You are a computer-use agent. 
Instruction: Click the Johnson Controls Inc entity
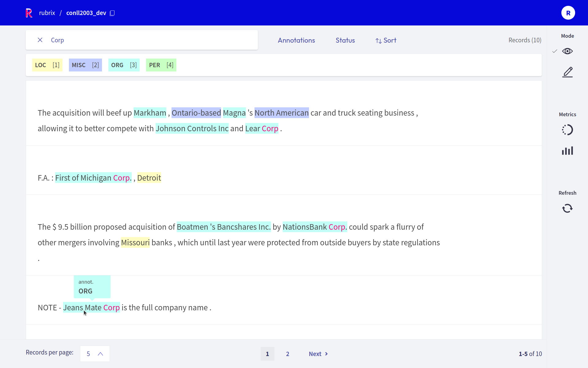tap(192, 128)
